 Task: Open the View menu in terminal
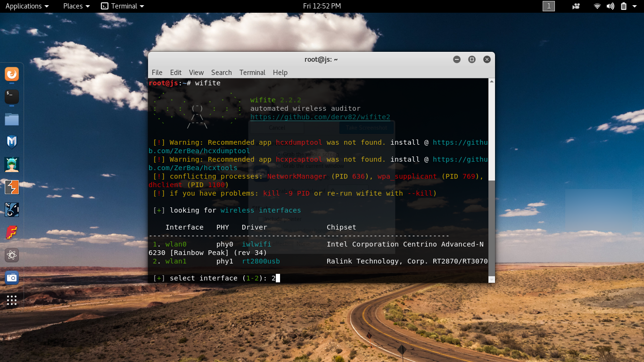click(196, 73)
